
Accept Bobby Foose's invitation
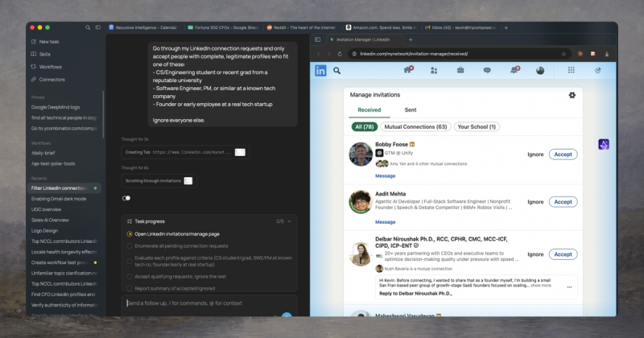point(563,155)
